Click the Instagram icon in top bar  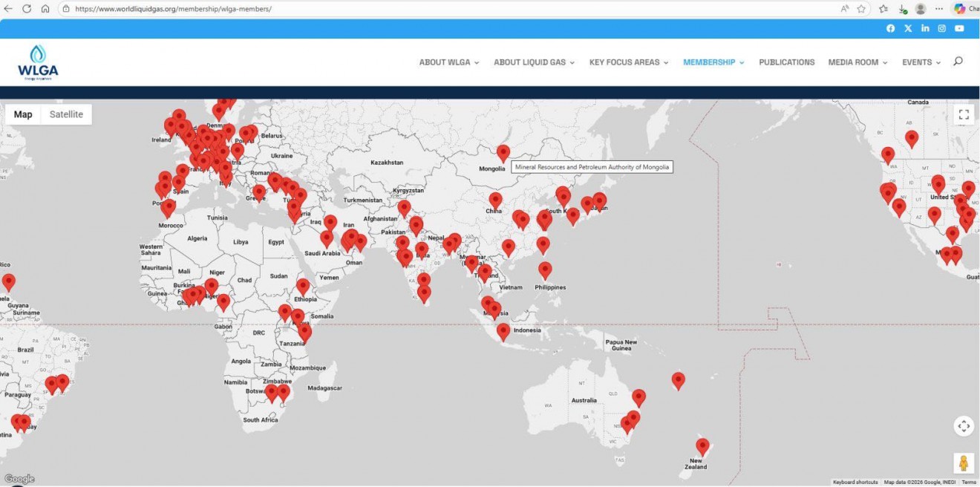942,28
